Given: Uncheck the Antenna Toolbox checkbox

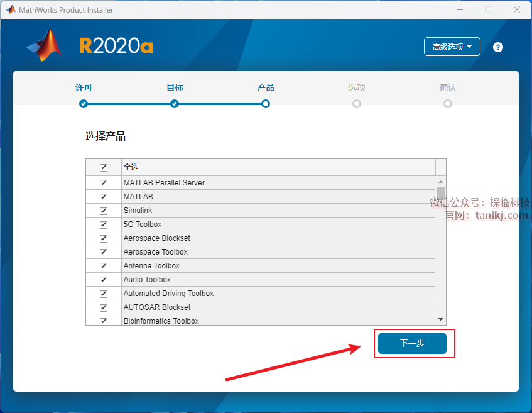Looking at the screenshot, I should (104, 267).
